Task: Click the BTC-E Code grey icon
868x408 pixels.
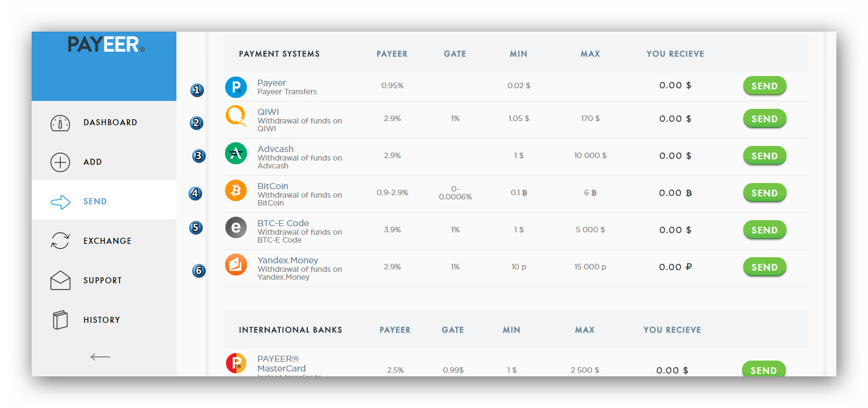Action: coord(236,227)
